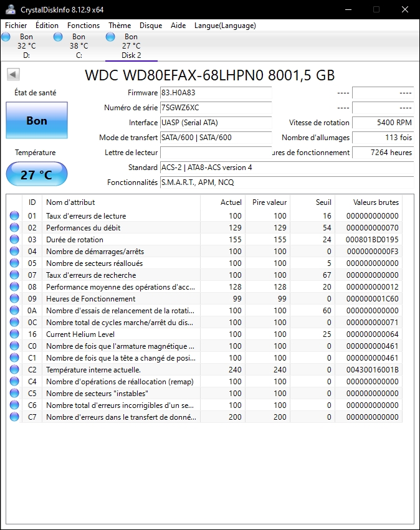Click the 27 °C temperature button
420x530 pixels.
pos(37,174)
